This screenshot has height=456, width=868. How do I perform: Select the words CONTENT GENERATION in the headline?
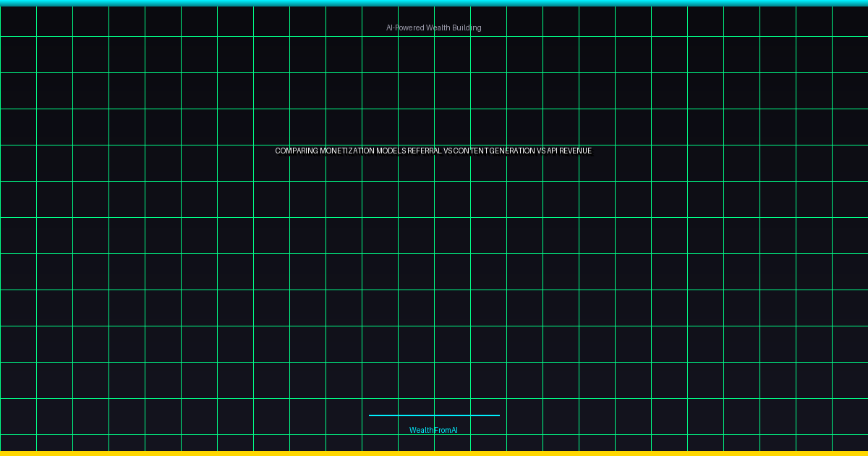coord(494,151)
